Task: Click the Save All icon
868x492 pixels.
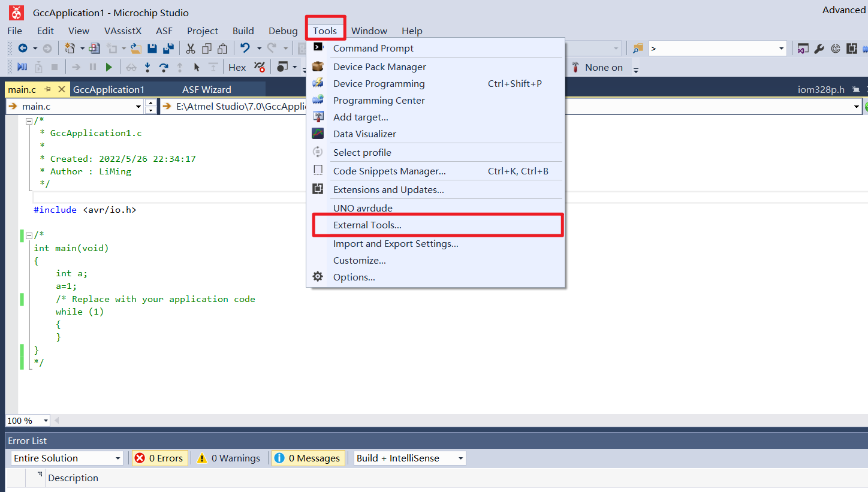Action: pos(168,49)
